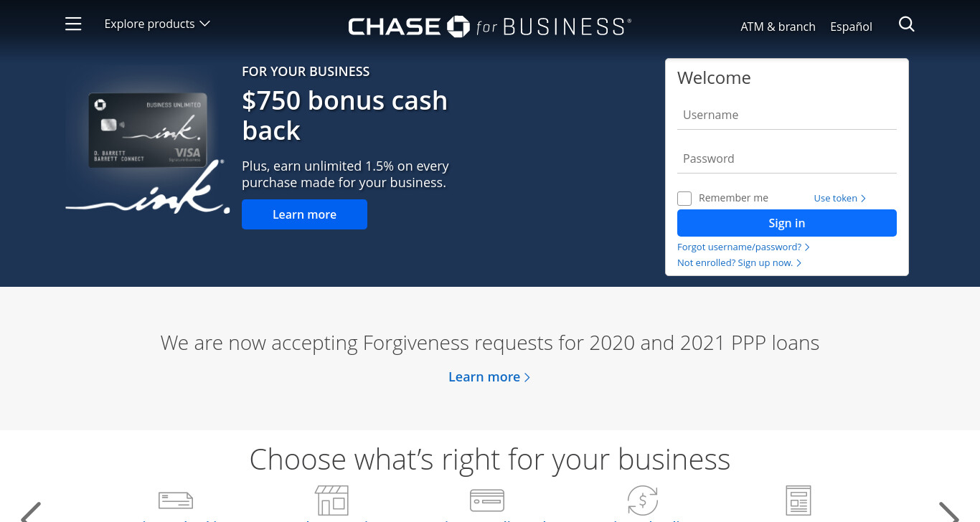Select the newspaper document category icon
Screen dimensions: 980x522
[x=798, y=500]
